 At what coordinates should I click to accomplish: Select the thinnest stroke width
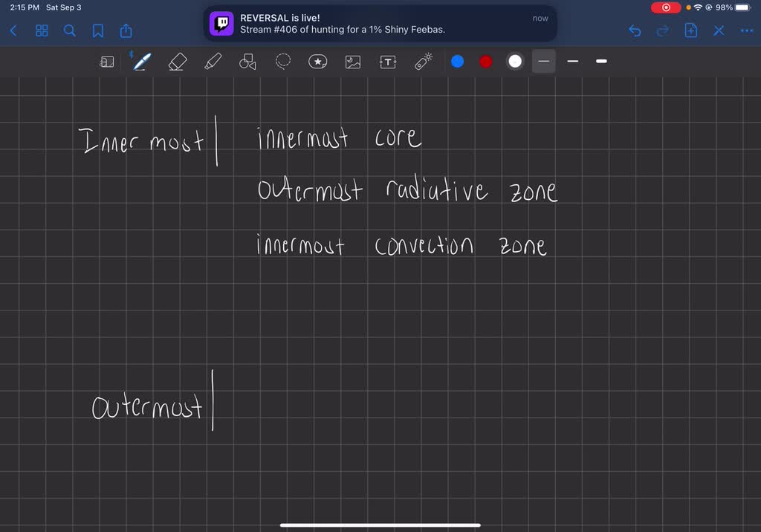(x=544, y=62)
